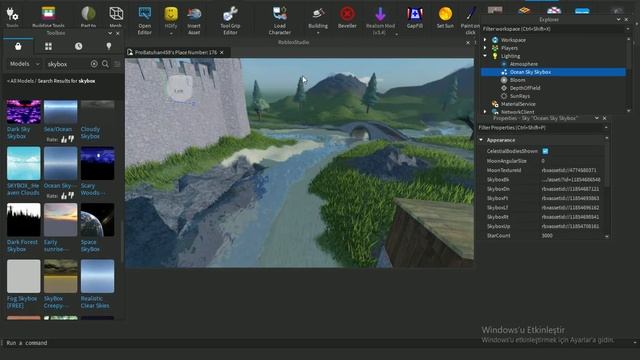Click the Building plugin icon
640x360 pixels.
coord(318,14)
